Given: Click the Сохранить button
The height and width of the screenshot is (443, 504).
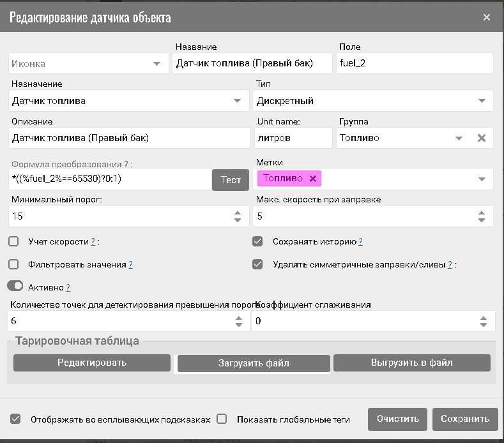Looking at the screenshot, I should (465, 419).
